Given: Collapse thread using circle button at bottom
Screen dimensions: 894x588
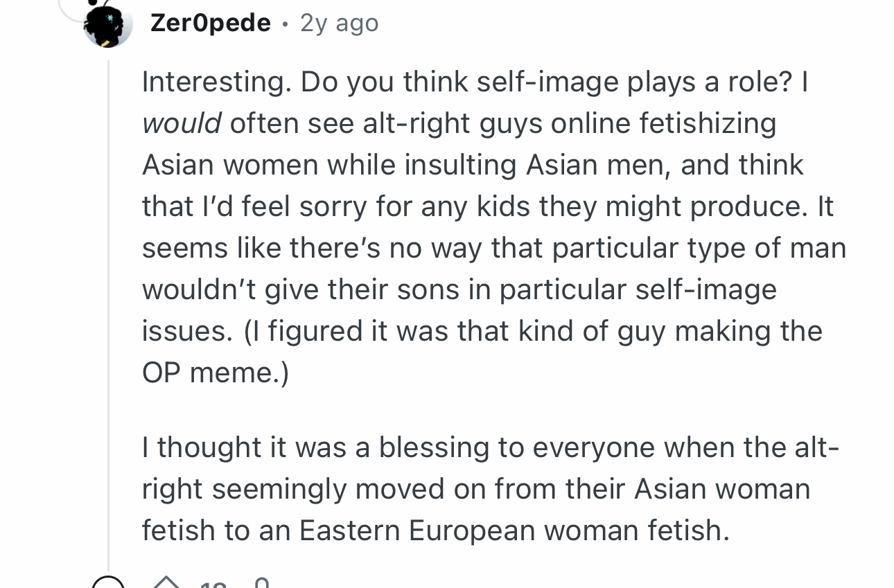Looking at the screenshot, I should [109, 582].
